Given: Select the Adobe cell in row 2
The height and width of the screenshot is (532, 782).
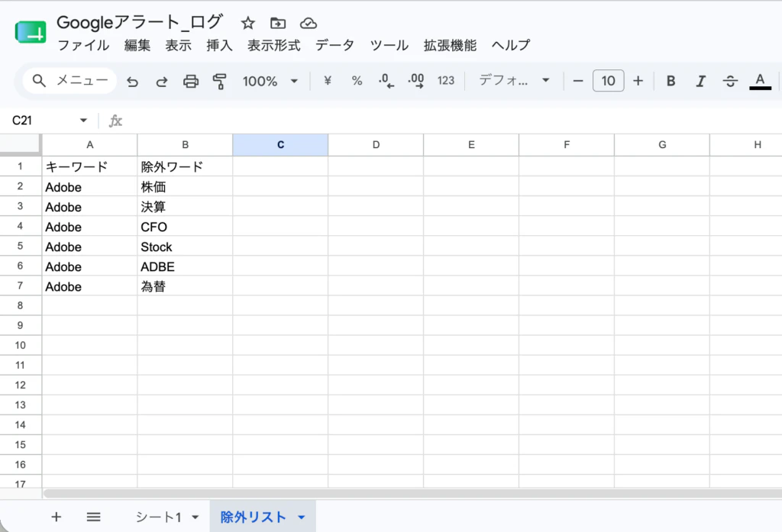Looking at the screenshot, I should [90, 186].
